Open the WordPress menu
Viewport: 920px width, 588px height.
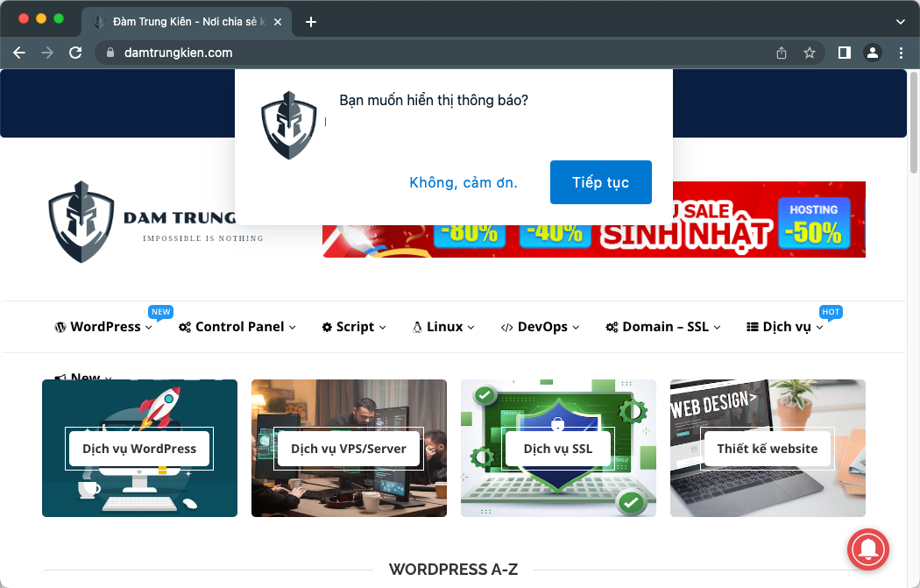pyautogui.click(x=103, y=327)
